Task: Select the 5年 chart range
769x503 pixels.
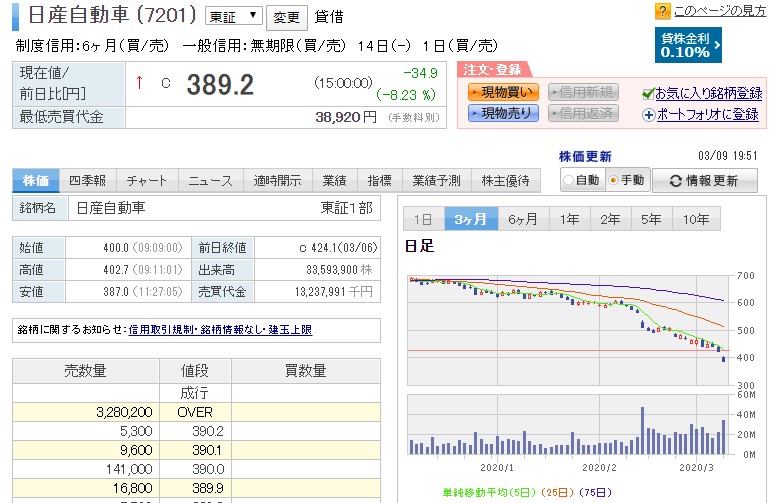Action: tap(651, 219)
